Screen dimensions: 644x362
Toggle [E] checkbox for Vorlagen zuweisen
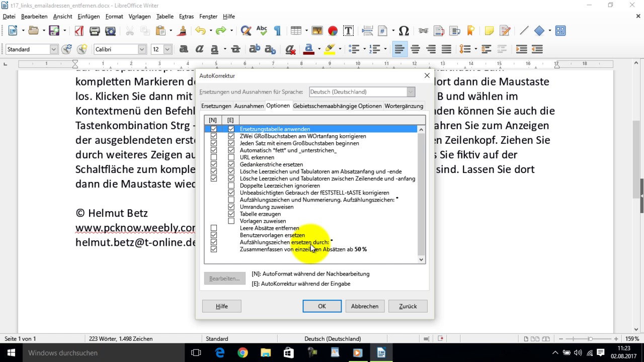pos(231,221)
